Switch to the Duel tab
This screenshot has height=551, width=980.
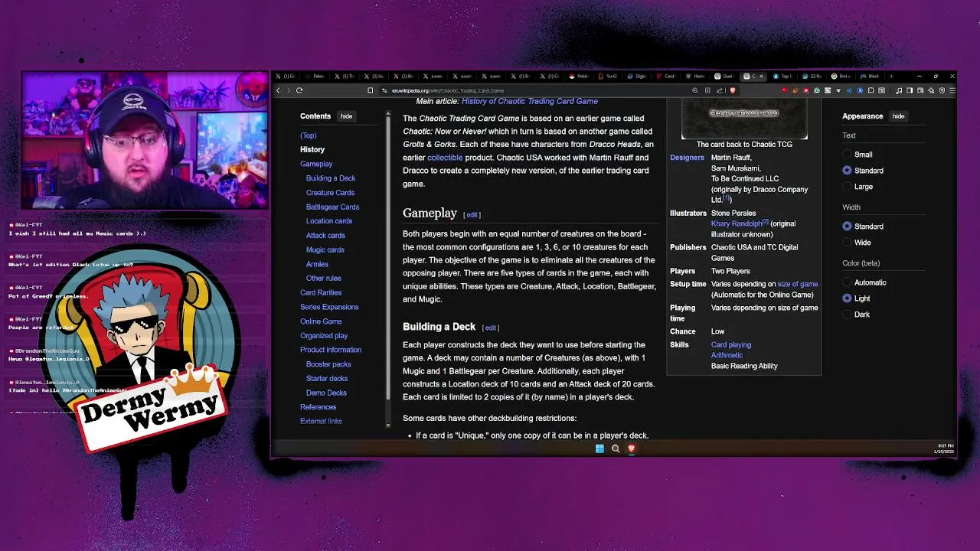click(x=724, y=77)
